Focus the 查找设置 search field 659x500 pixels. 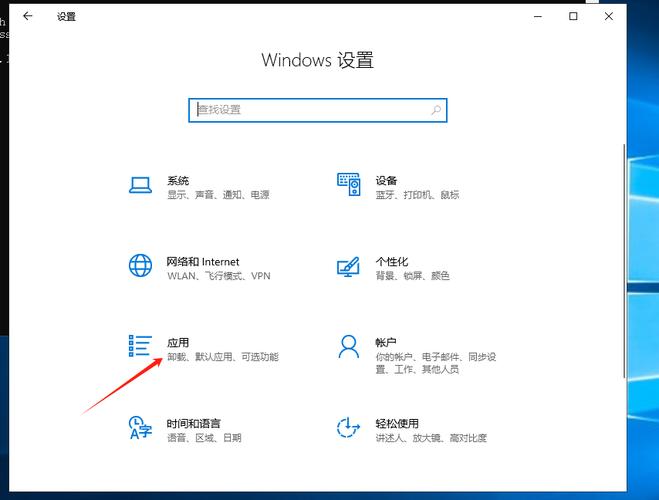[x=318, y=110]
